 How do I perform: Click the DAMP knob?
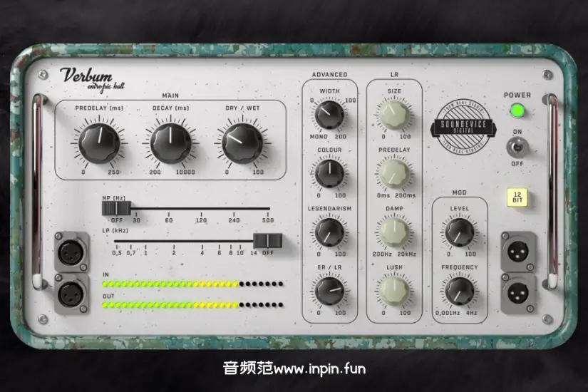point(394,232)
